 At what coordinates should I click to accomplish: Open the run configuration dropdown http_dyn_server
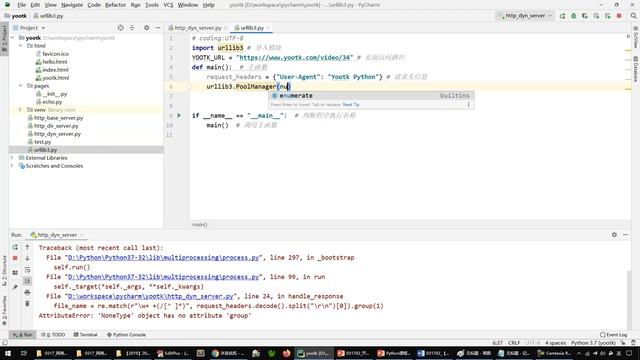(x=525, y=16)
